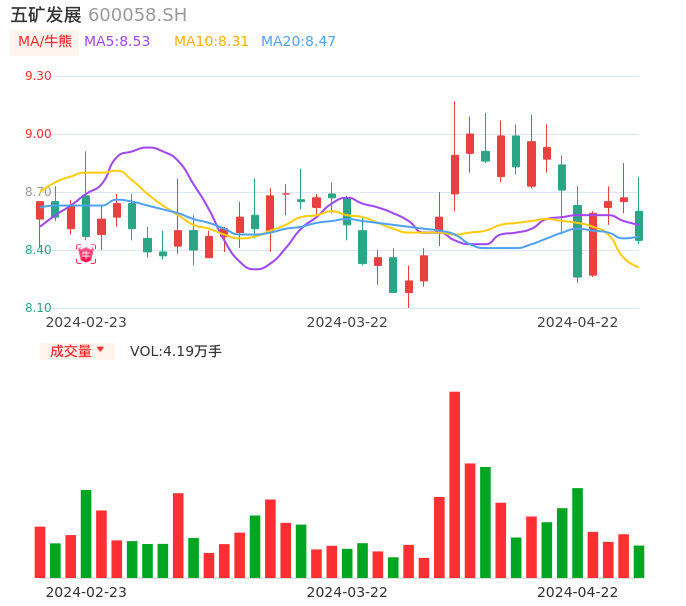This screenshot has height=606, width=686.
Task: Click the 8.70 price axis label
Action: point(38,192)
